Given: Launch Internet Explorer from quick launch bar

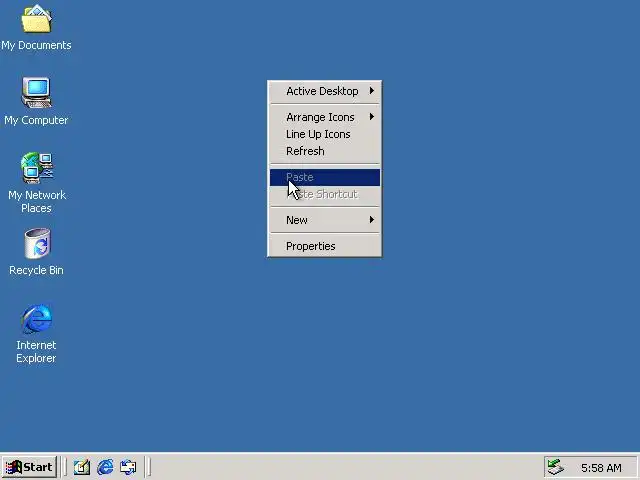Looking at the screenshot, I should [x=105, y=467].
